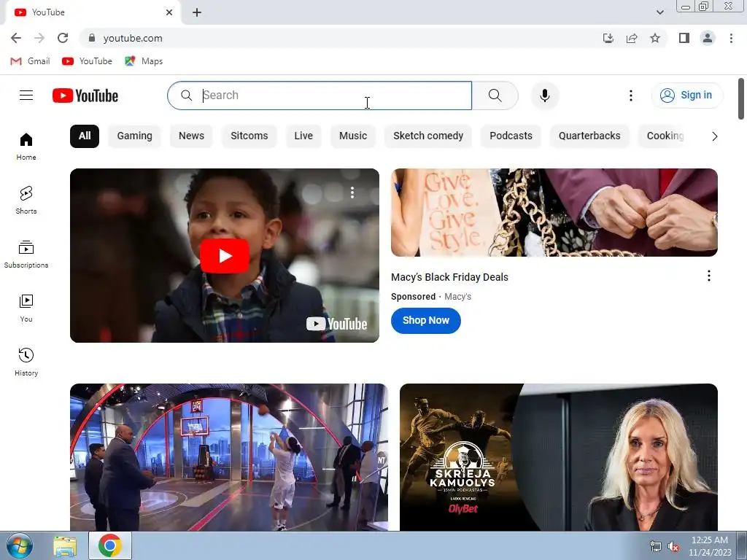
Task: Click the magnifier search button
Action: (x=495, y=96)
